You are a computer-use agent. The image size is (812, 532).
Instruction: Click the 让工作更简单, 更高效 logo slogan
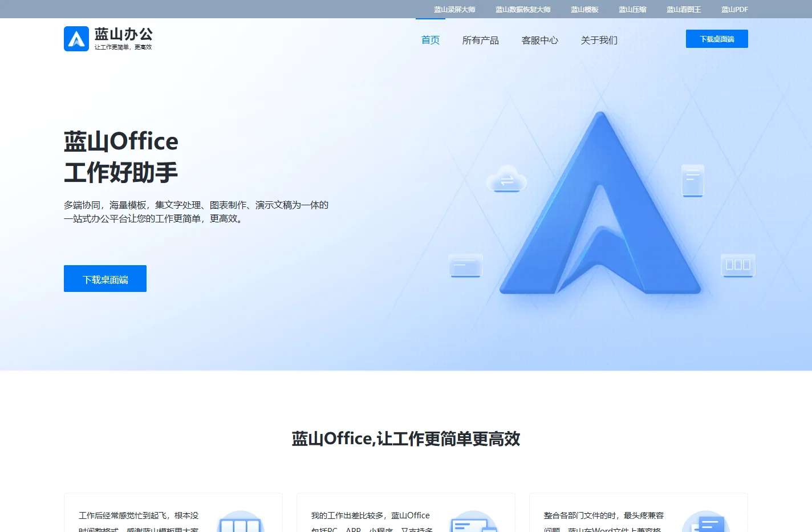click(x=123, y=47)
